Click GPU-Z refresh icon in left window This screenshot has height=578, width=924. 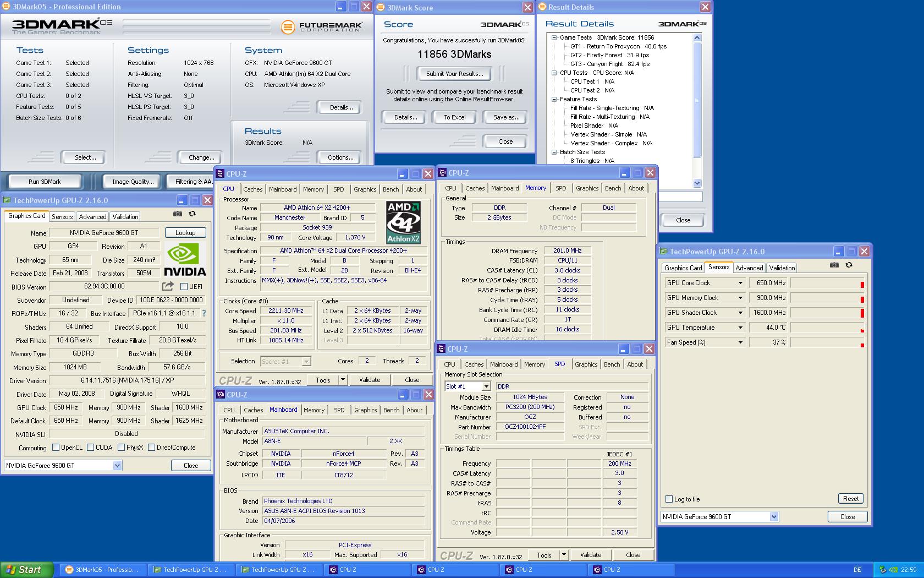(192, 214)
